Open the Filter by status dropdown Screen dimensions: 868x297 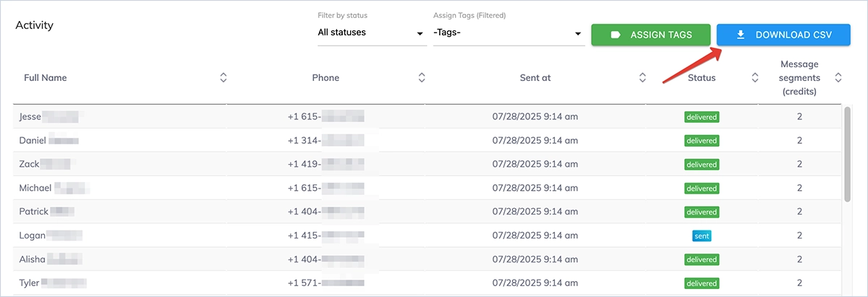click(372, 33)
